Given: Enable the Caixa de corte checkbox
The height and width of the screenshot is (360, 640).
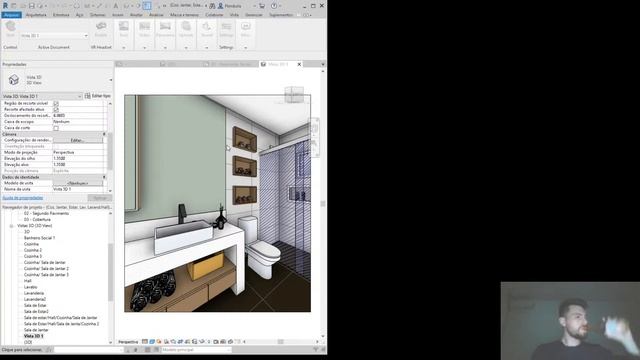Looking at the screenshot, I should [x=56, y=128].
